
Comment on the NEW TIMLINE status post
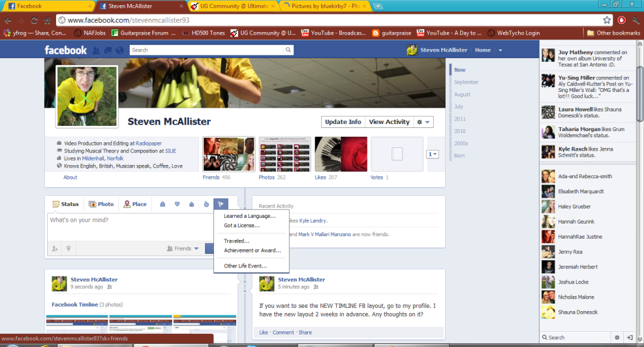pyautogui.click(x=283, y=333)
